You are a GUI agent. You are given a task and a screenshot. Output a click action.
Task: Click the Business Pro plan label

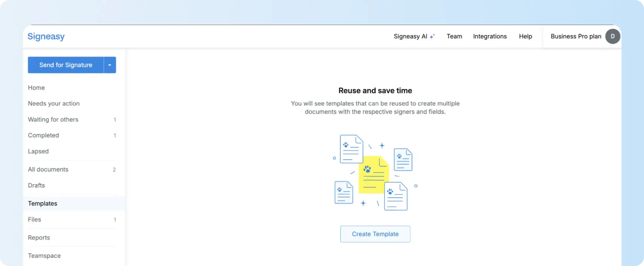click(576, 36)
